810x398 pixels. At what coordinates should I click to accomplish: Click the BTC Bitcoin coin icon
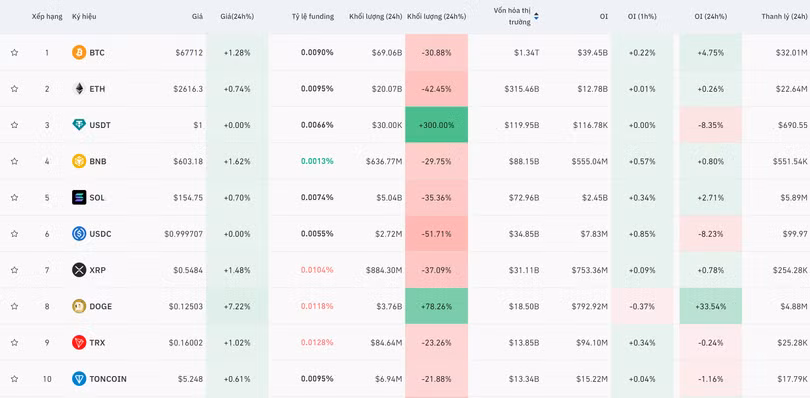pos(79,53)
